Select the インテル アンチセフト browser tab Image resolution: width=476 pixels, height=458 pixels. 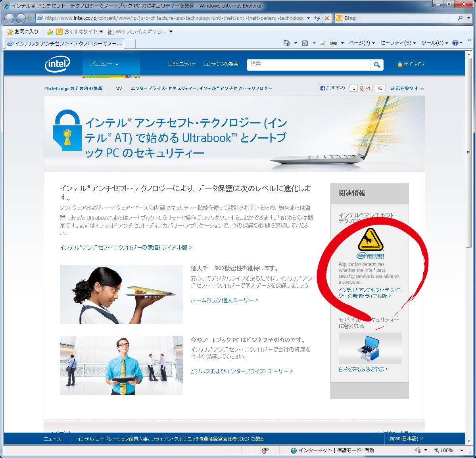(x=64, y=44)
